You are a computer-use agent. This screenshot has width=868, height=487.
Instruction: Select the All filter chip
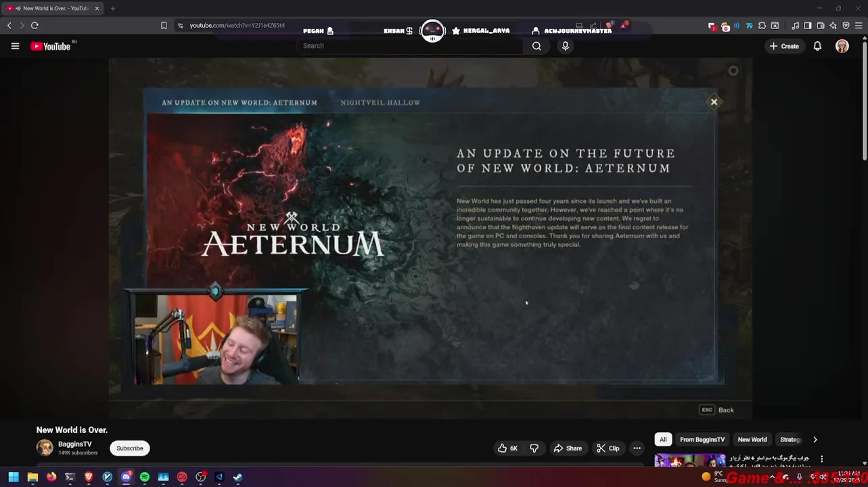663,440
